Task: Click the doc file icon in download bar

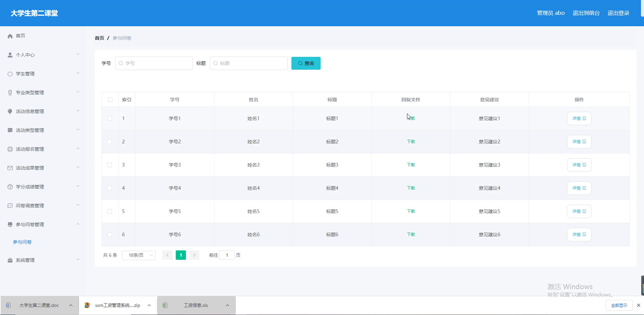Action: point(8,305)
